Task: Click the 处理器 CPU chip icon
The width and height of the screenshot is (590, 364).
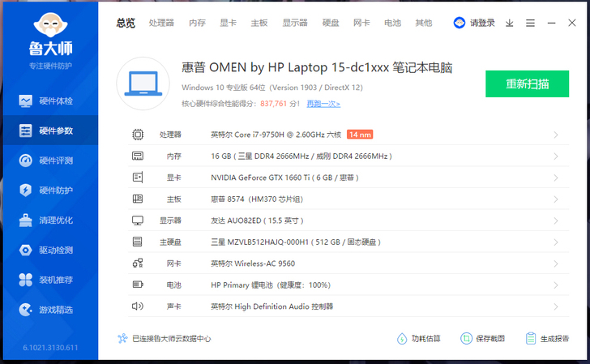Action: point(138,135)
